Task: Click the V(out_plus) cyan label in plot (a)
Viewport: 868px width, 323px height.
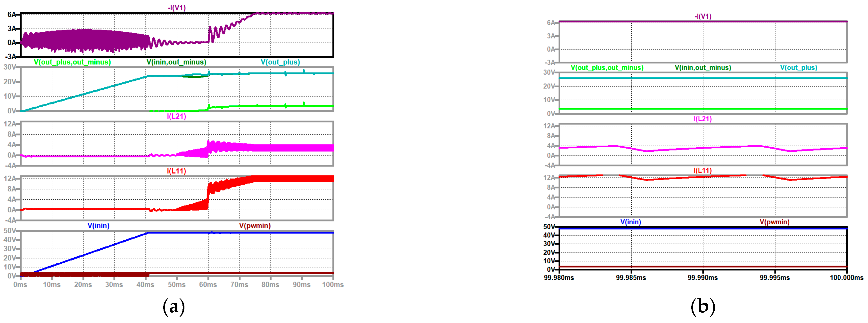Action: click(280, 62)
